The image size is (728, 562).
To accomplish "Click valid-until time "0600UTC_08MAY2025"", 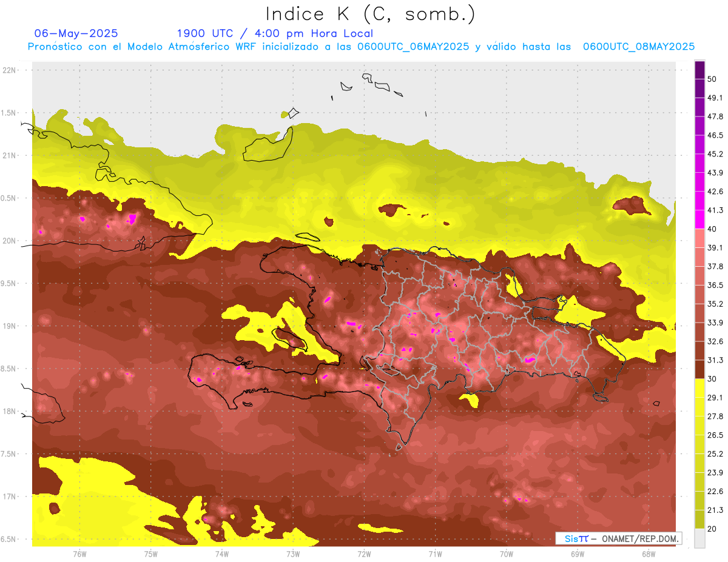I will pyautogui.click(x=639, y=47).
